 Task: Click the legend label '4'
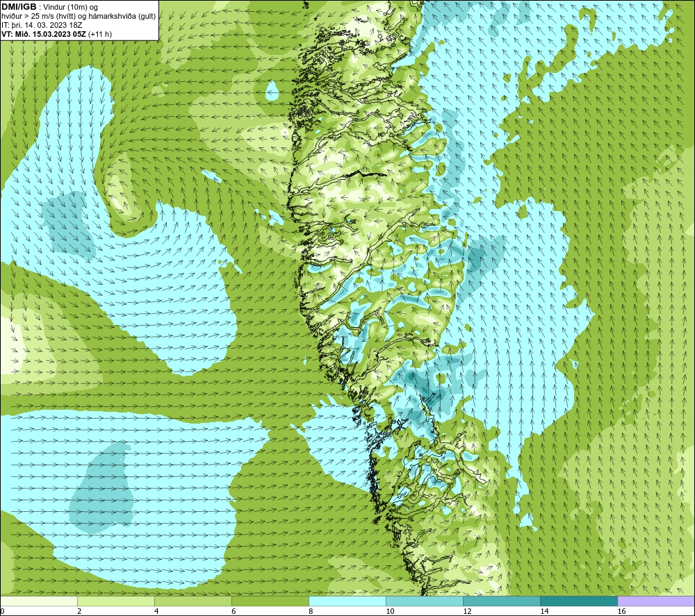click(156, 612)
